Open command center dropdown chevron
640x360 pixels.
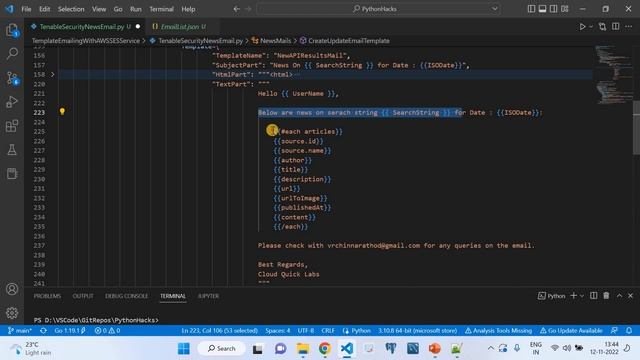click(x=495, y=9)
